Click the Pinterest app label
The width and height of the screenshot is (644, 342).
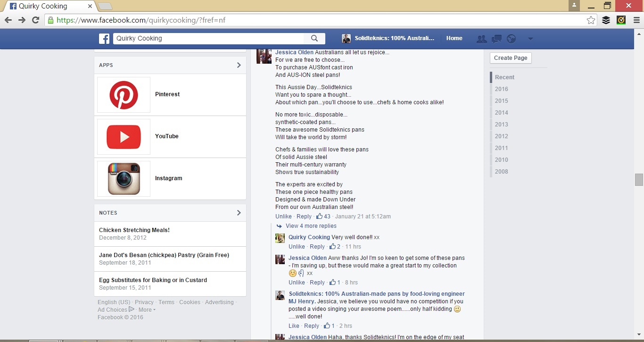click(x=167, y=94)
